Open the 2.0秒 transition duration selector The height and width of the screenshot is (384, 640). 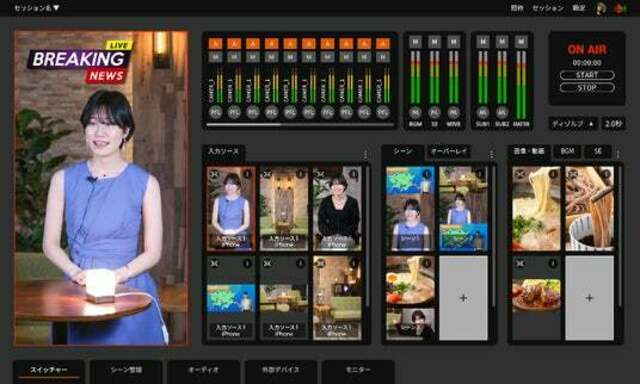(613, 124)
